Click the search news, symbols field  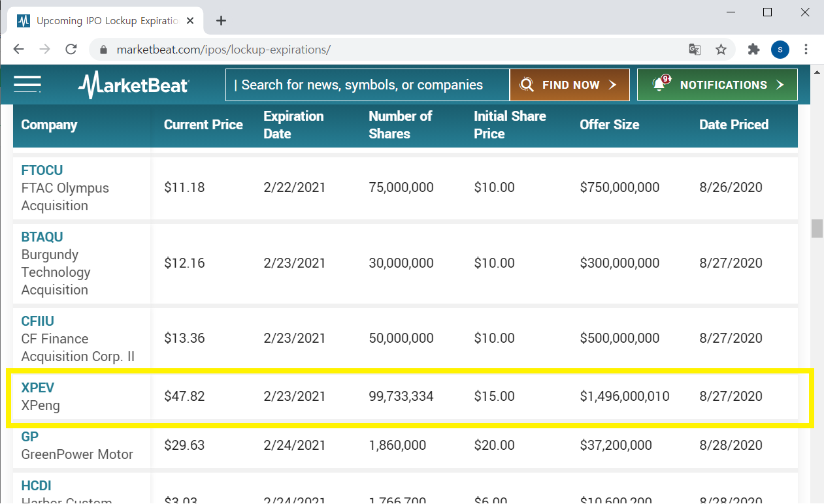point(367,85)
